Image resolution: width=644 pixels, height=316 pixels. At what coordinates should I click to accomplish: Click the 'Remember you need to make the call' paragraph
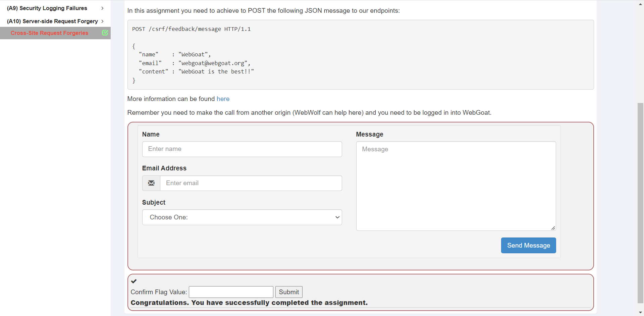[309, 113]
